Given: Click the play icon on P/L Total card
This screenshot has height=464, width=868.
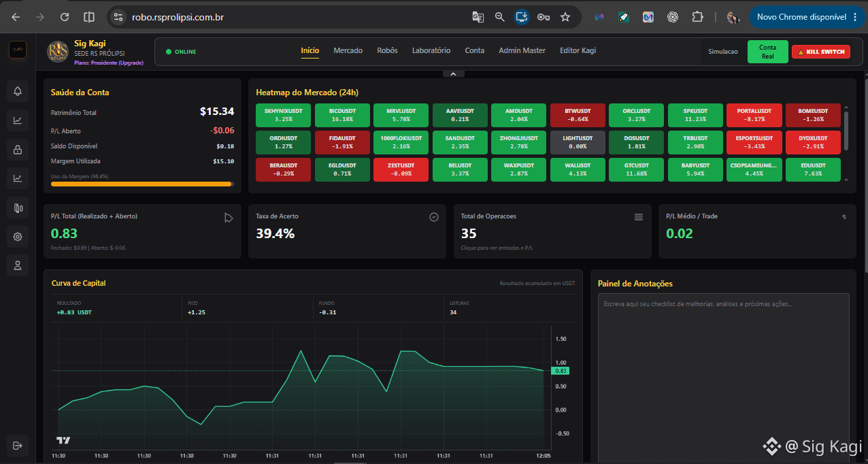Looking at the screenshot, I should 229,218.
